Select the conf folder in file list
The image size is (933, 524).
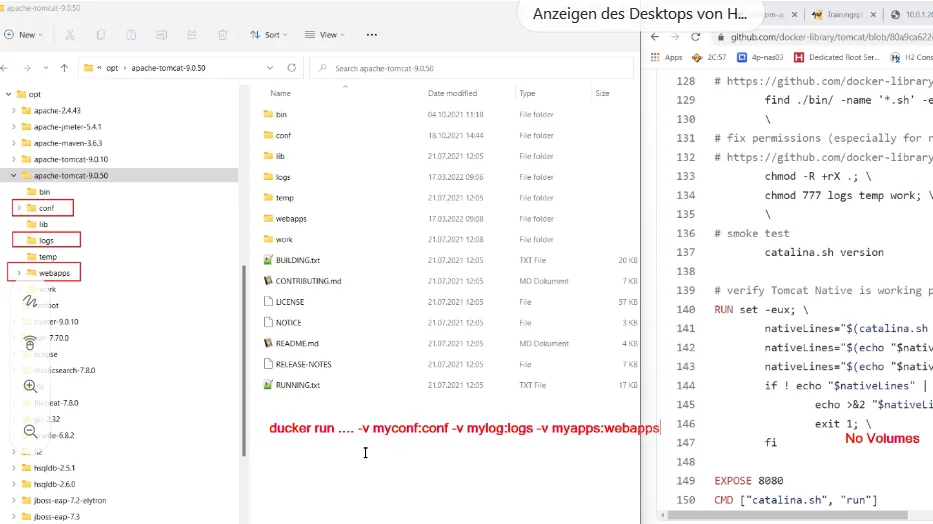(x=283, y=135)
